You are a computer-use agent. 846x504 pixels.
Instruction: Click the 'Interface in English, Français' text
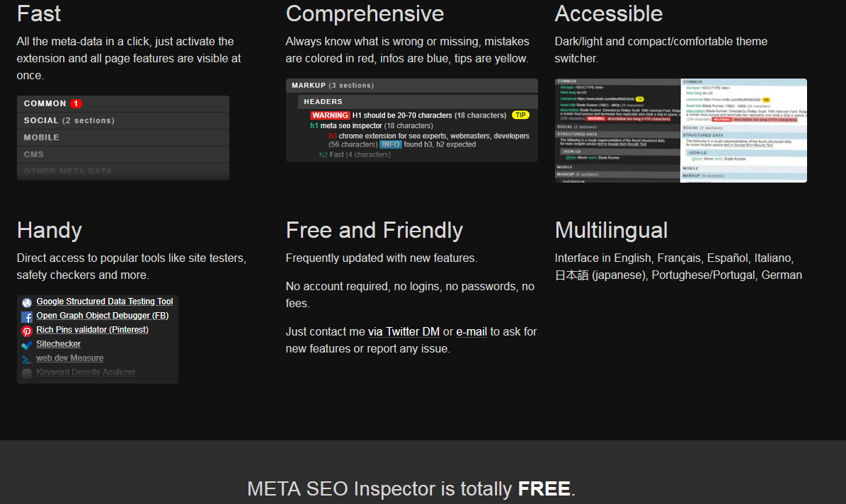coord(678,267)
